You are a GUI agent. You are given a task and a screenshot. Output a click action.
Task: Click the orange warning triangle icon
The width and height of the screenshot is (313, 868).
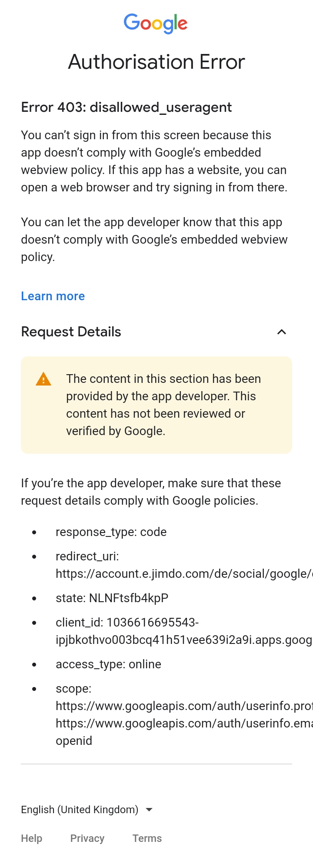pyautogui.click(x=43, y=379)
